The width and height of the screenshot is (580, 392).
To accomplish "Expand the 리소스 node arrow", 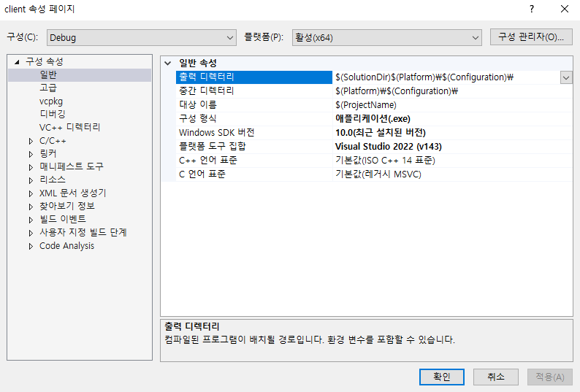I will 31,180.
